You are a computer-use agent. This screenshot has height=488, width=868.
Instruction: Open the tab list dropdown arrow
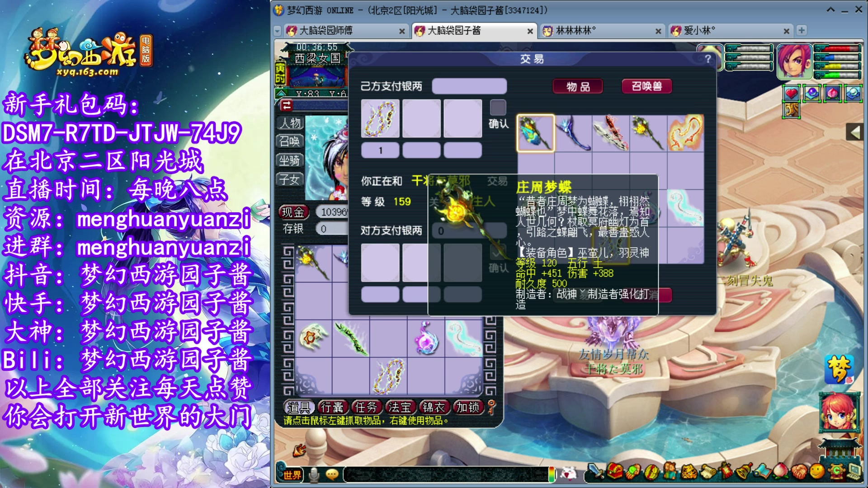click(278, 31)
